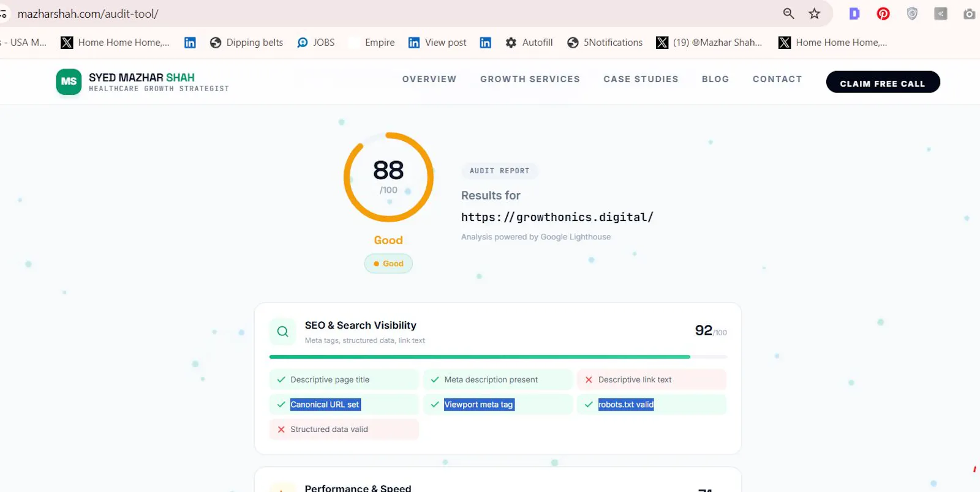The height and width of the screenshot is (492, 980).
Task: Click the camera screenshot extension icon
Action: coord(969,13)
